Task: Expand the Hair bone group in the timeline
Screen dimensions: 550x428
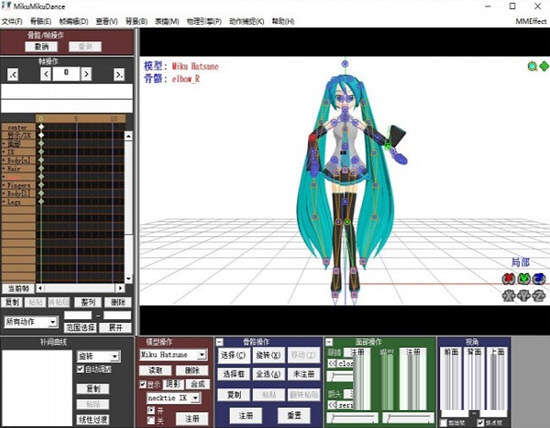Action: coord(4,169)
